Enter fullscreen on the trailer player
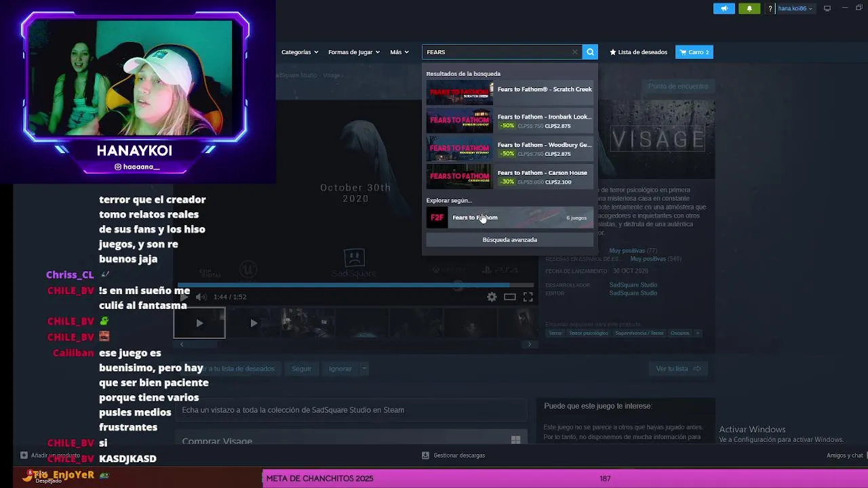 (528, 297)
